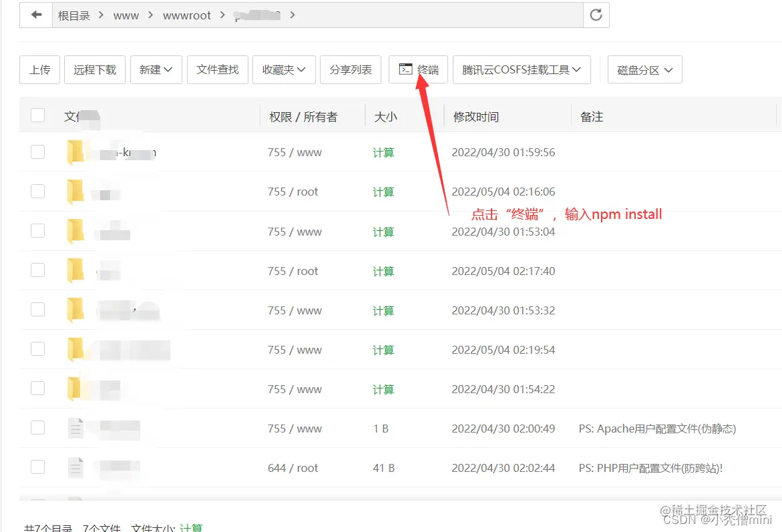Open folder icon in 01:59:56 row
Viewport: 782px width, 532px height.
(75, 152)
